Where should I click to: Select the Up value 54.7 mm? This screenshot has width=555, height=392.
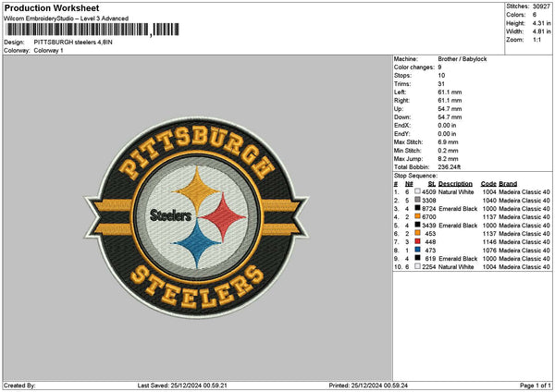coord(450,109)
